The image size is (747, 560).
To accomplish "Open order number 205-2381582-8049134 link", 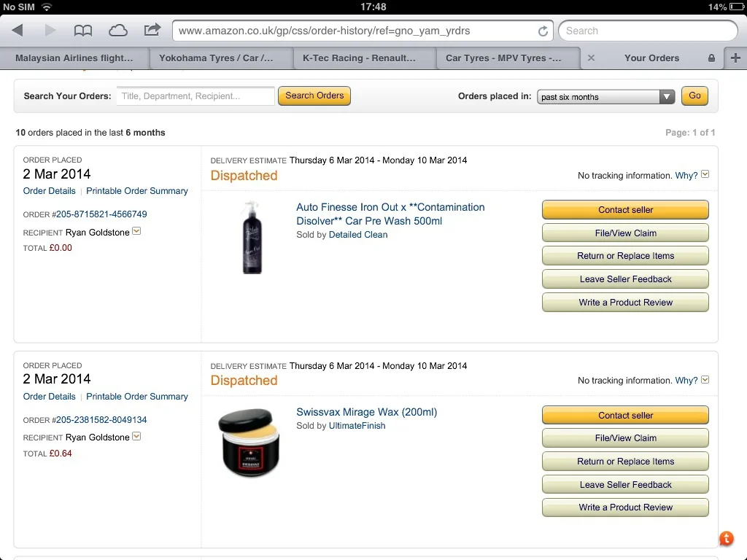I will (x=101, y=420).
